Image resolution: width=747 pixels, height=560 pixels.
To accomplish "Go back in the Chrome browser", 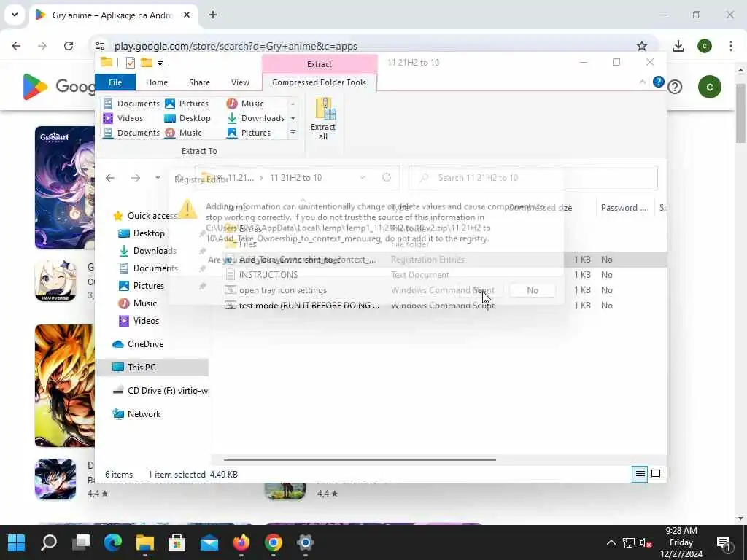I will 16,46.
